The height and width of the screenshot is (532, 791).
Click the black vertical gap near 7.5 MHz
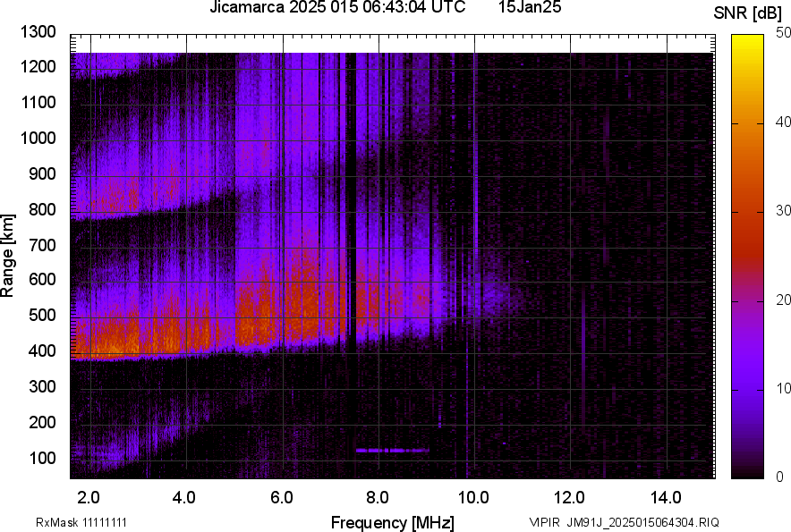point(350,197)
